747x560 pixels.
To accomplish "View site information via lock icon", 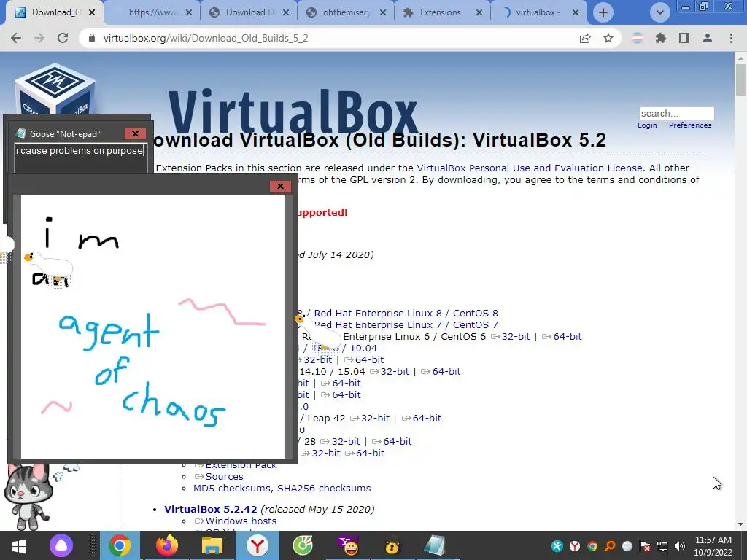I will [93, 38].
